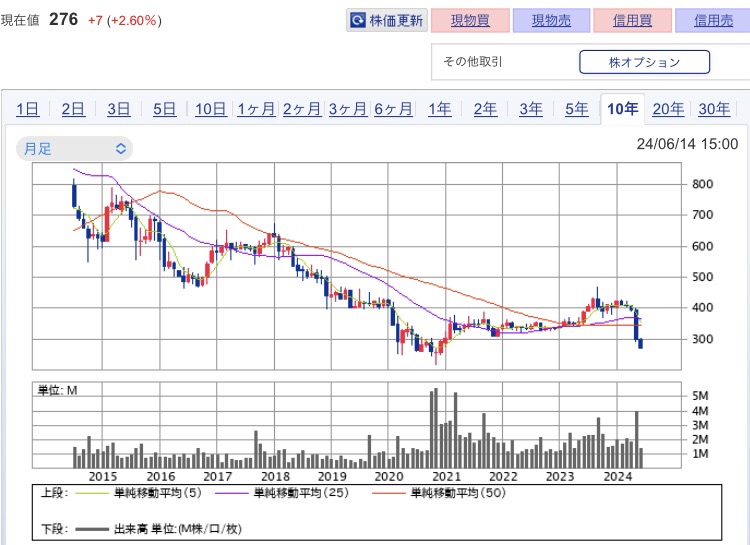
Task: Click the 単位: M volume label
Action: click(x=57, y=390)
